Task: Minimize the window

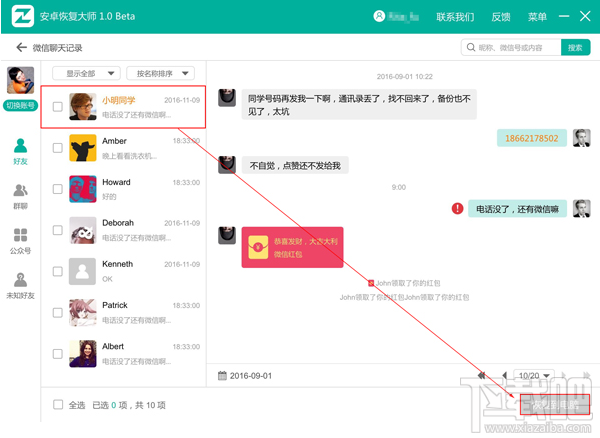Action: point(564,16)
